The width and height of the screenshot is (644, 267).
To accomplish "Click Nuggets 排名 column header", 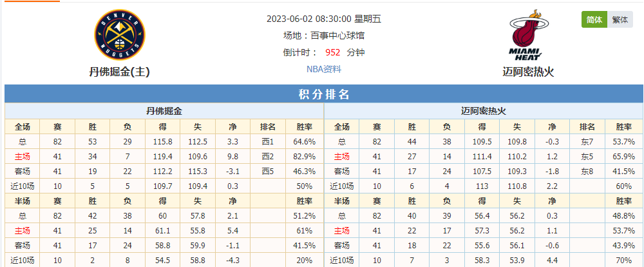I will click(267, 126).
